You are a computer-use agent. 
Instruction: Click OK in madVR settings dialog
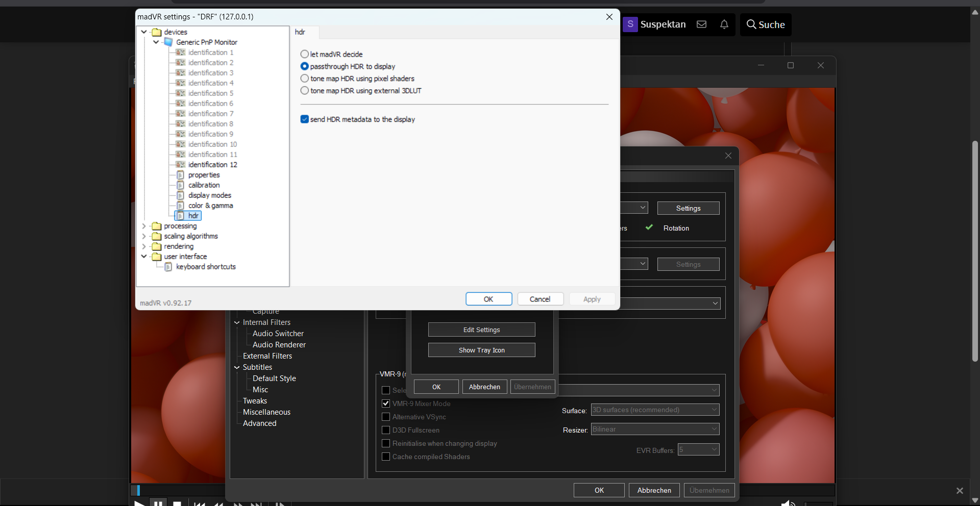pyautogui.click(x=488, y=299)
